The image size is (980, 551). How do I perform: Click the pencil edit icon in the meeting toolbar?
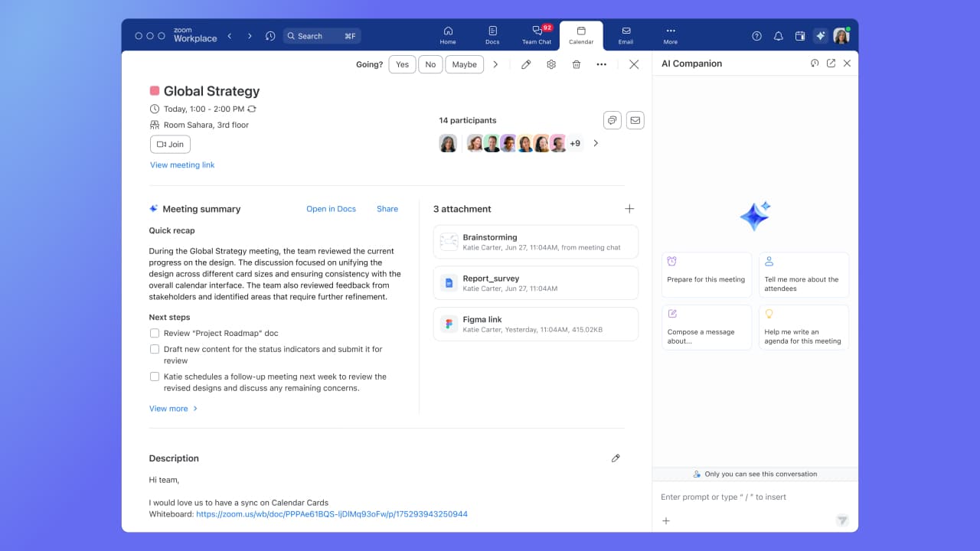click(526, 65)
